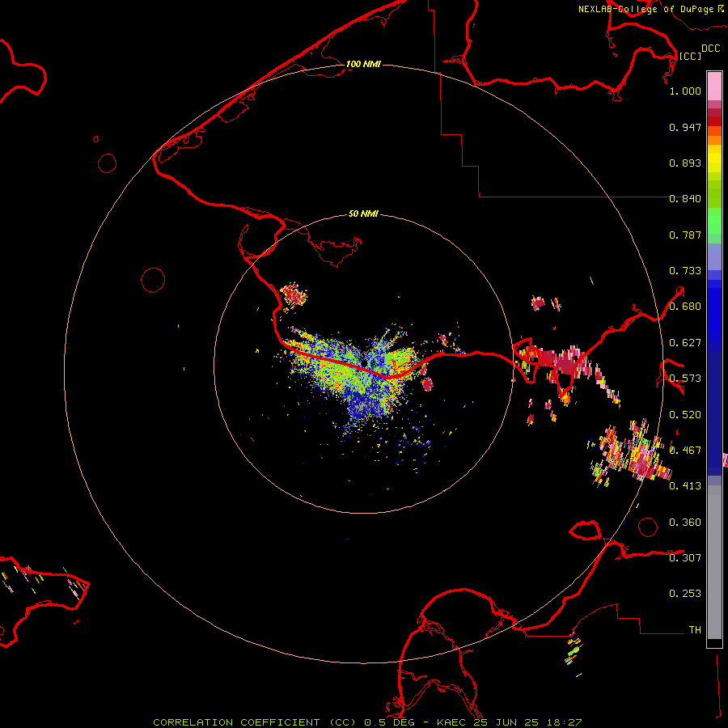Click the 0.307 scale value
The height and width of the screenshot is (728, 728).
point(685,558)
